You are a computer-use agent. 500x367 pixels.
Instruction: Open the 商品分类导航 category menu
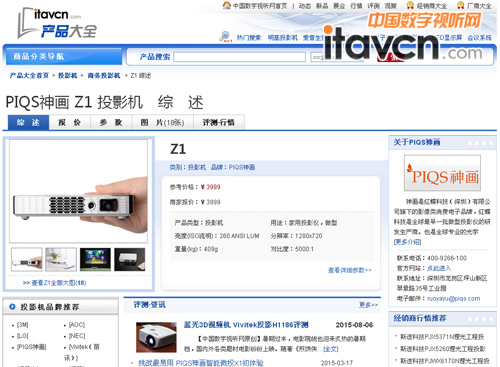tap(63, 56)
